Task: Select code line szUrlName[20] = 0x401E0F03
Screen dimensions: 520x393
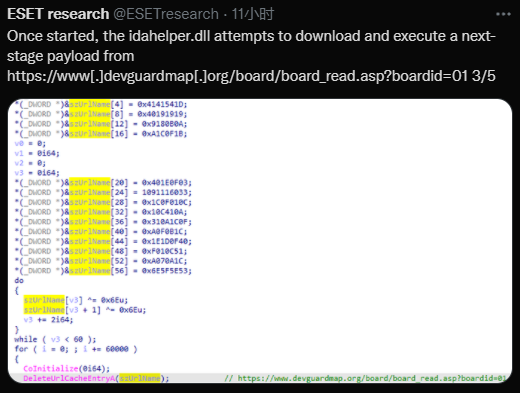Action: tap(103, 183)
